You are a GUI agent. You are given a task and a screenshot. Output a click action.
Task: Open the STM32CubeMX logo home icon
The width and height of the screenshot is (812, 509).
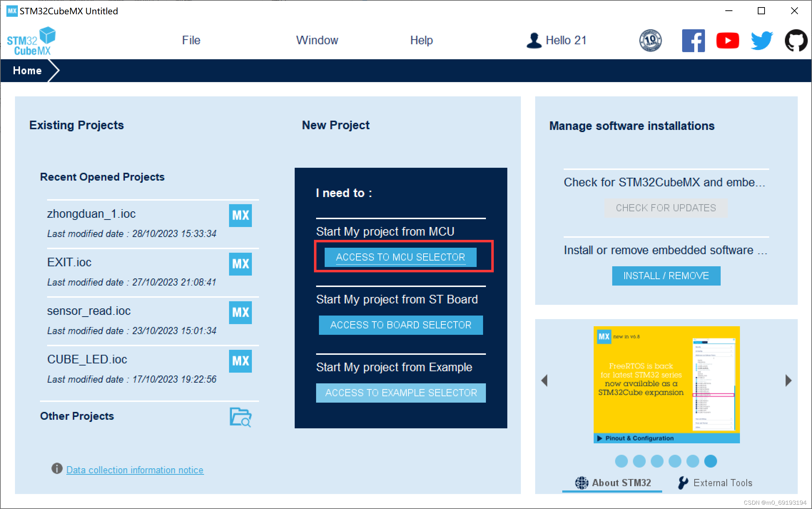(31, 41)
